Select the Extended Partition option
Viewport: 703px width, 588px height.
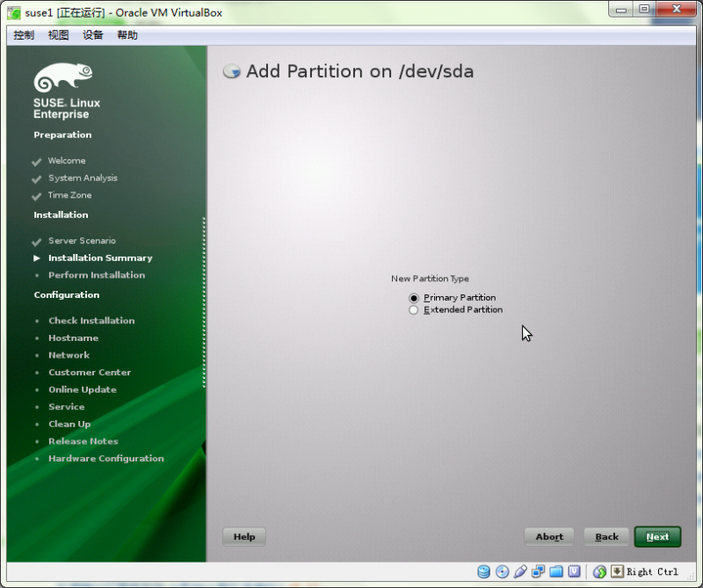point(413,309)
